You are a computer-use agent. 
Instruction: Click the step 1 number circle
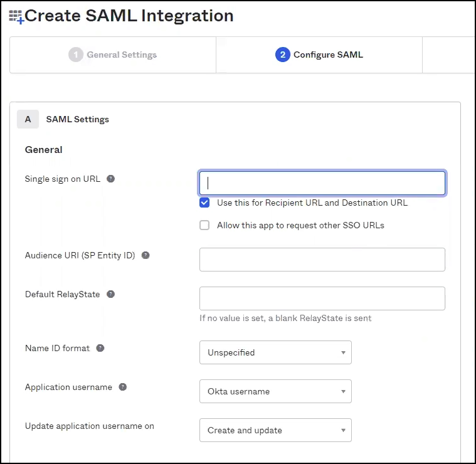coord(76,55)
